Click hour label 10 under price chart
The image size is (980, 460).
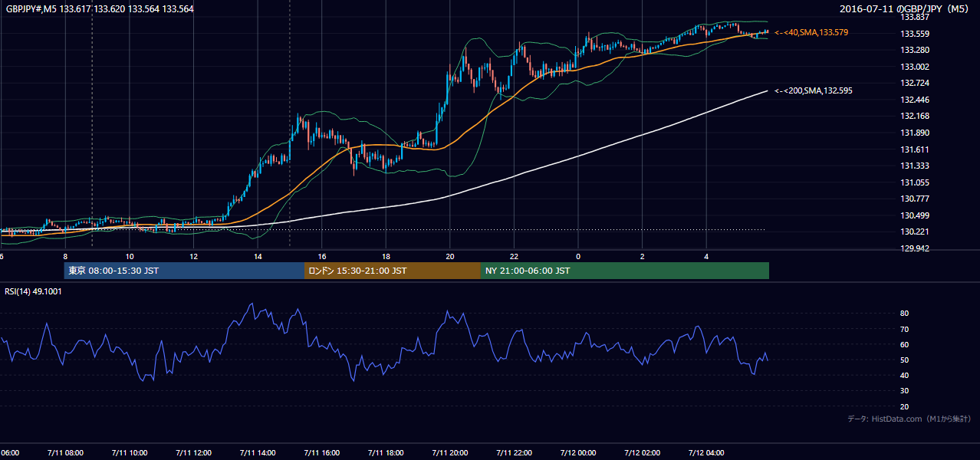pos(130,256)
